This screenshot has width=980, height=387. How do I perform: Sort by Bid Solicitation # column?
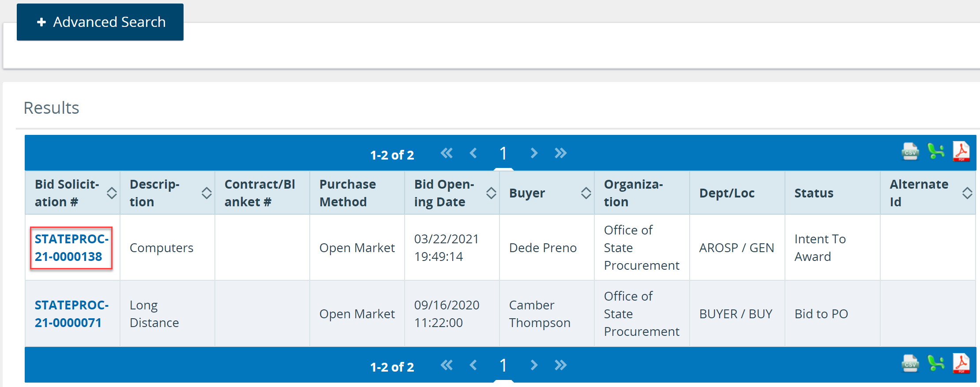112,193
